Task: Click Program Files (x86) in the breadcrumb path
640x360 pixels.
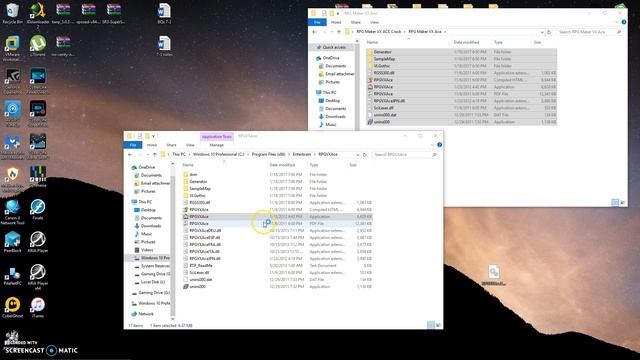Action: (269, 154)
